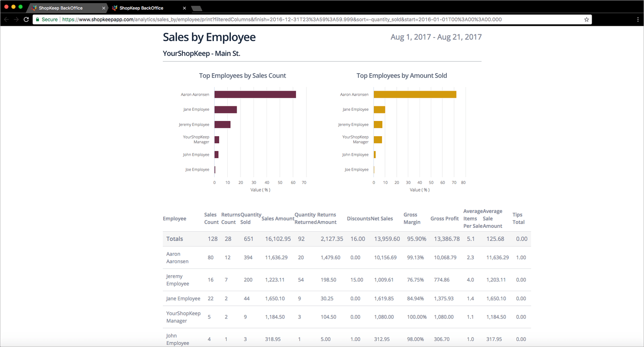Select the Jeremy Employee table row name
The image size is (644, 347).
point(178,280)
